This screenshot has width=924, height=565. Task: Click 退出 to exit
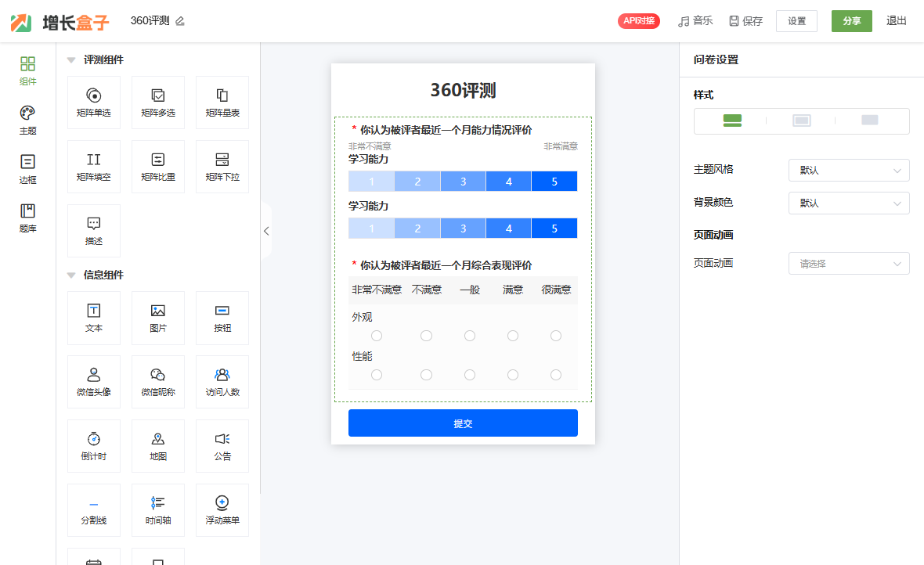pyautogui.click(x=897, y=21)
